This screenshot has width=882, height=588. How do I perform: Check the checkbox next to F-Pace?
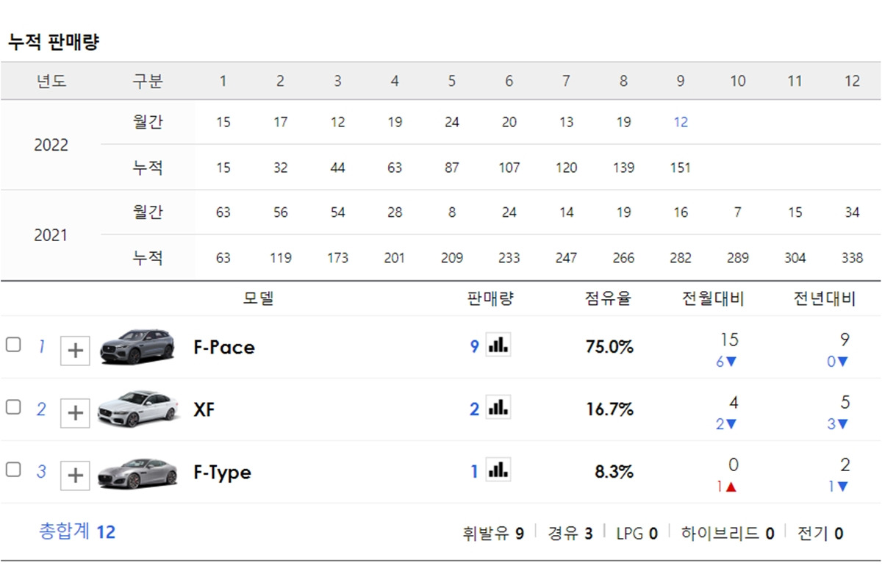coord(12,344)
